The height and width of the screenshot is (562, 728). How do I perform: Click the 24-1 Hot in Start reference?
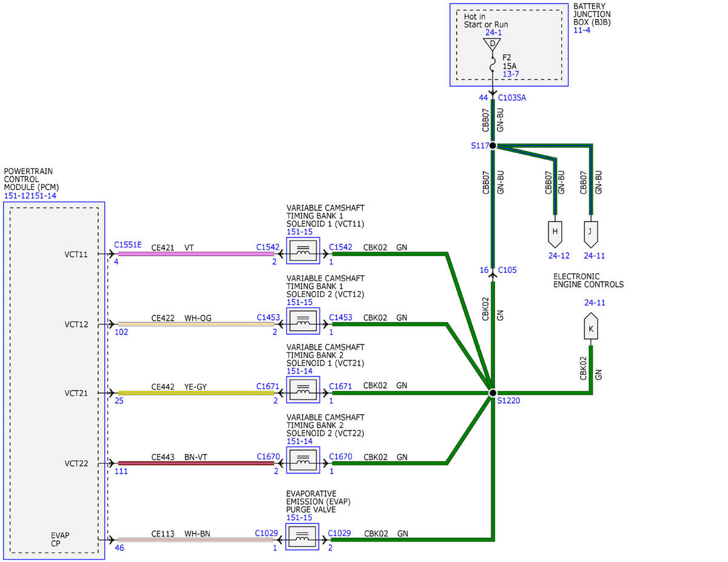493,33
